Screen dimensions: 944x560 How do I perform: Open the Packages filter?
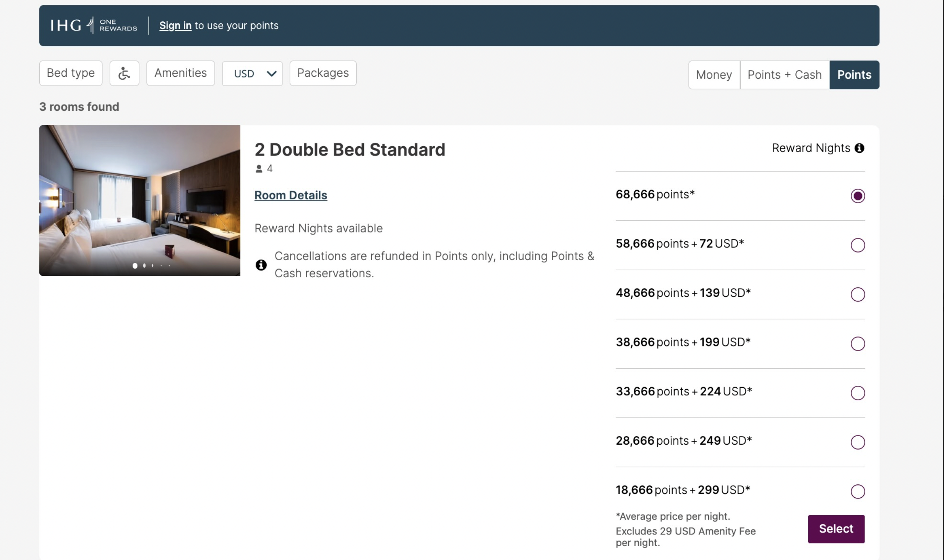coord(323,73)
